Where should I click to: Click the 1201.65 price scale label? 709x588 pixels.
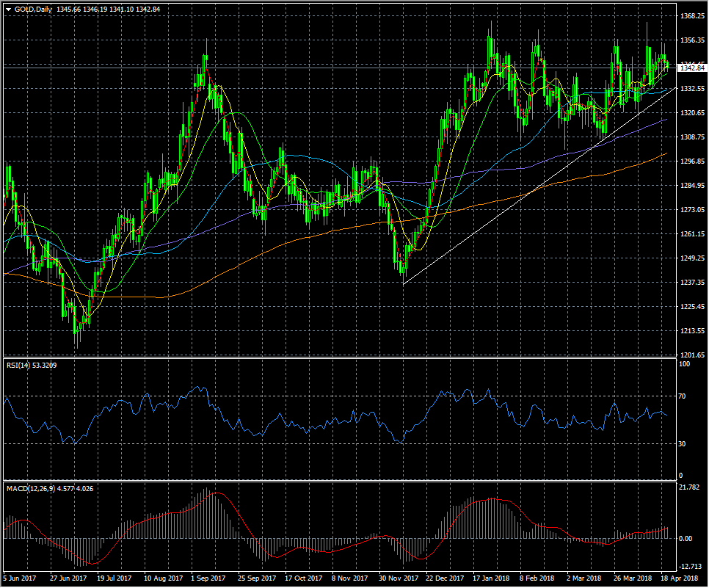(692, 355)
